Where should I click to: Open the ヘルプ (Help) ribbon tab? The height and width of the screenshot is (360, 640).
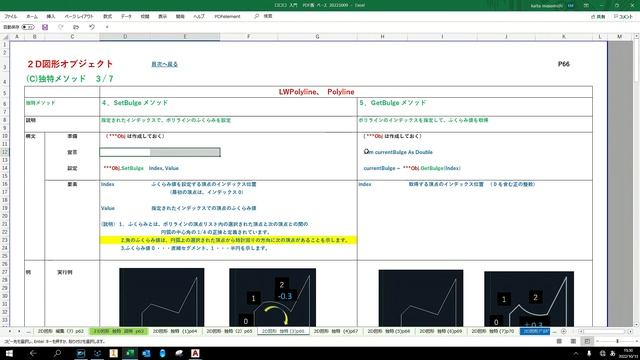199,16
